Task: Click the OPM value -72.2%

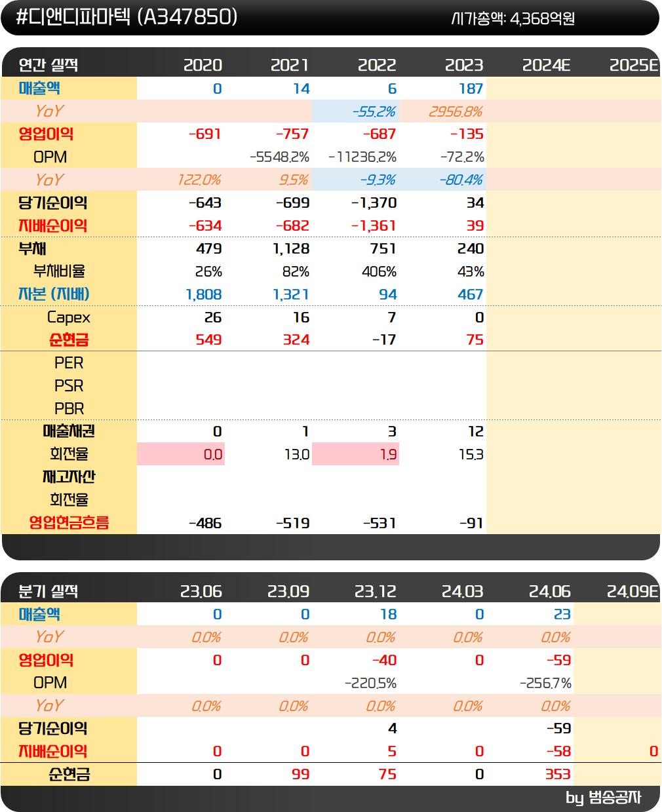Action: pyautogui.click(x=462, y=157)
